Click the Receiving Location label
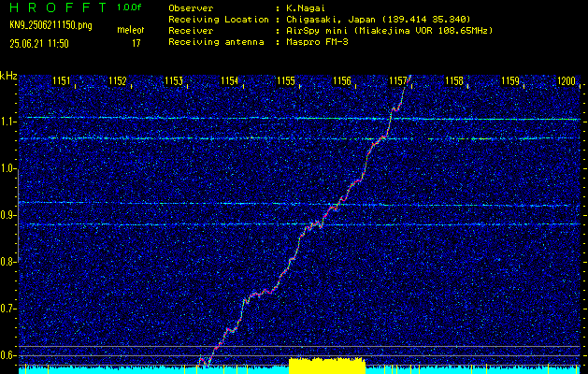588x374 pixels. (219, 20)
